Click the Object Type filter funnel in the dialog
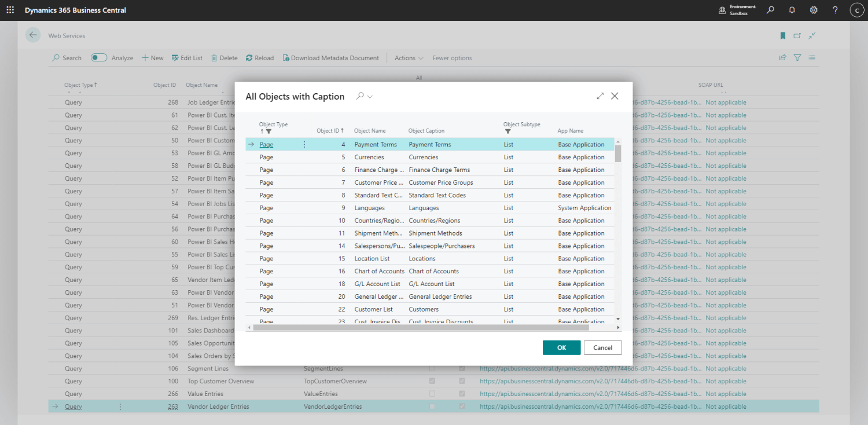The width and height of the screenshot is (868, 425). (269, 131)
